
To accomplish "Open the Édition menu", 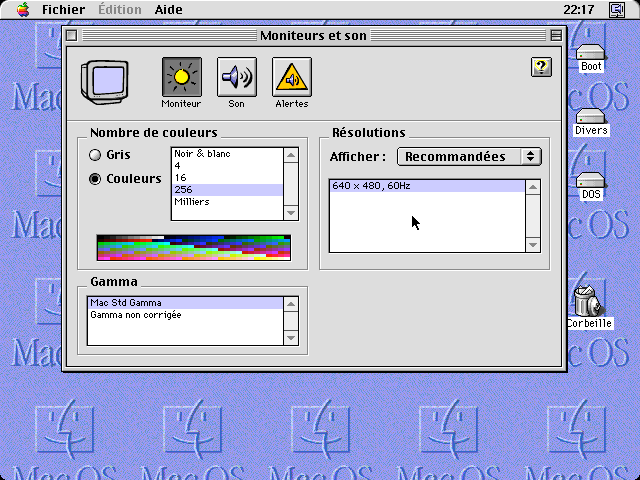I will [x=120, y=9].
